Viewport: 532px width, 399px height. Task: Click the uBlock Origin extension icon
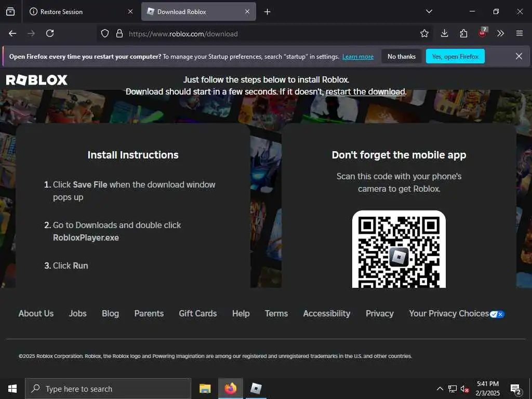click(x=483, y=33)
